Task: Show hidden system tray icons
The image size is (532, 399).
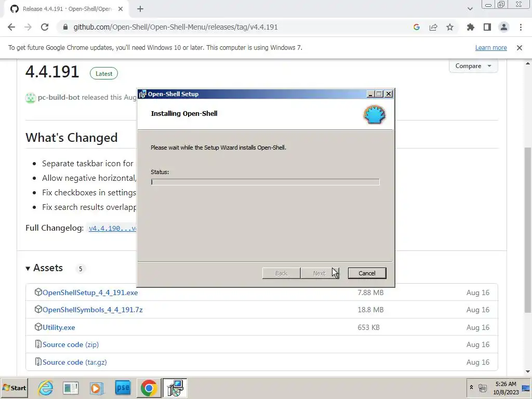Action: [x=471, y=388]
